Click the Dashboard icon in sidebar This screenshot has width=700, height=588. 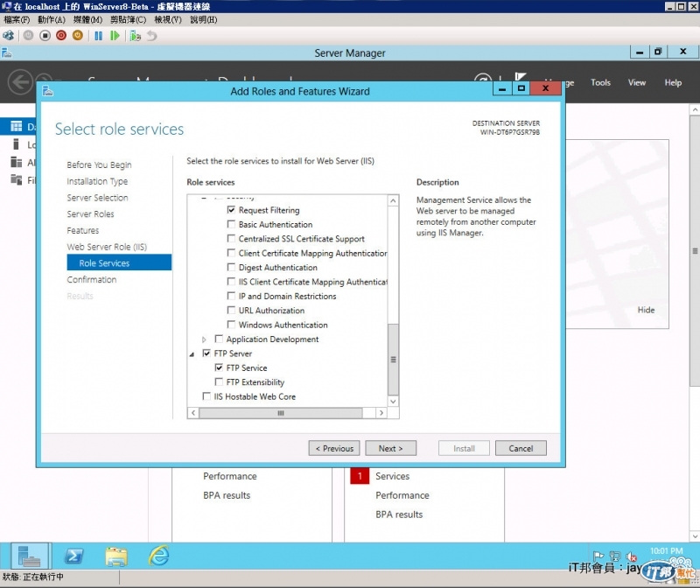16,126
